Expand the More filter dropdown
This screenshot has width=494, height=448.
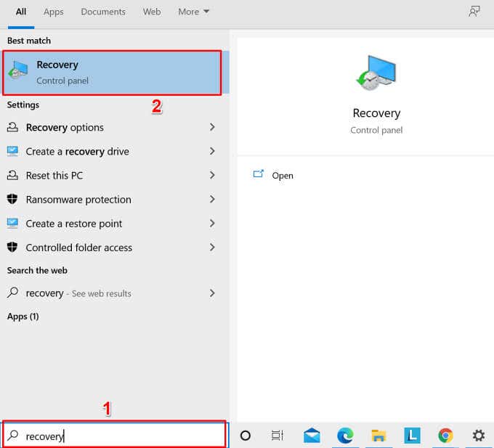(193, 12)
